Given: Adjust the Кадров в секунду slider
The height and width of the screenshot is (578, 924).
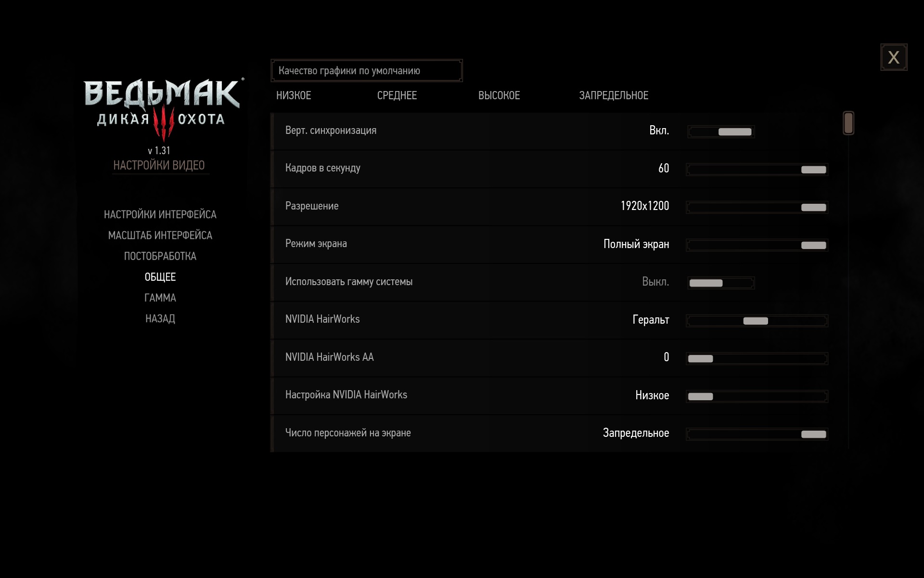Looking at the screenshot, I should [815, 169].
